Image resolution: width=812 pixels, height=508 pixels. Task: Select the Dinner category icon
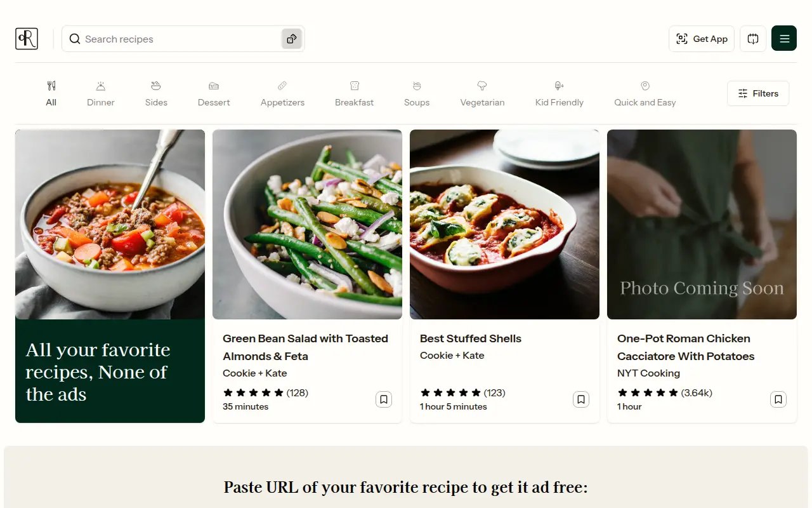pos(101,86)
